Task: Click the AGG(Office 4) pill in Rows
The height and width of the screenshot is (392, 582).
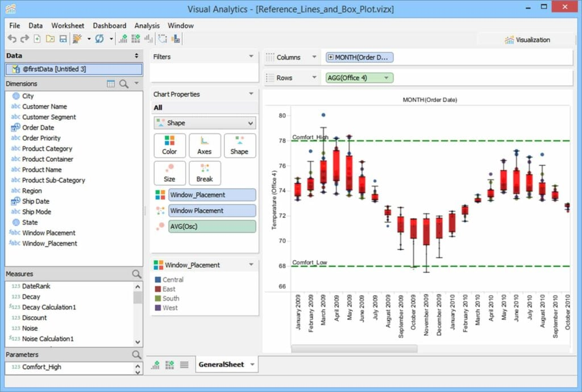Action: [360, 77]
